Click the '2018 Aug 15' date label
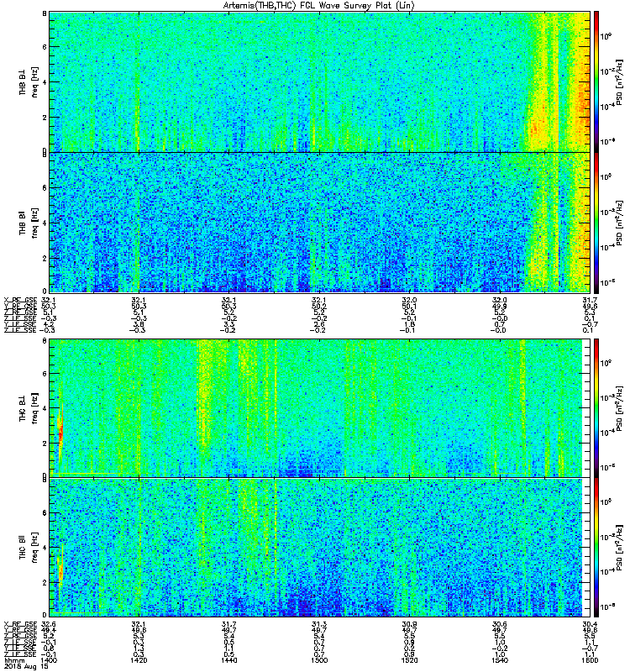This screenshot has height=672, width=630. [x=26, y=666]
